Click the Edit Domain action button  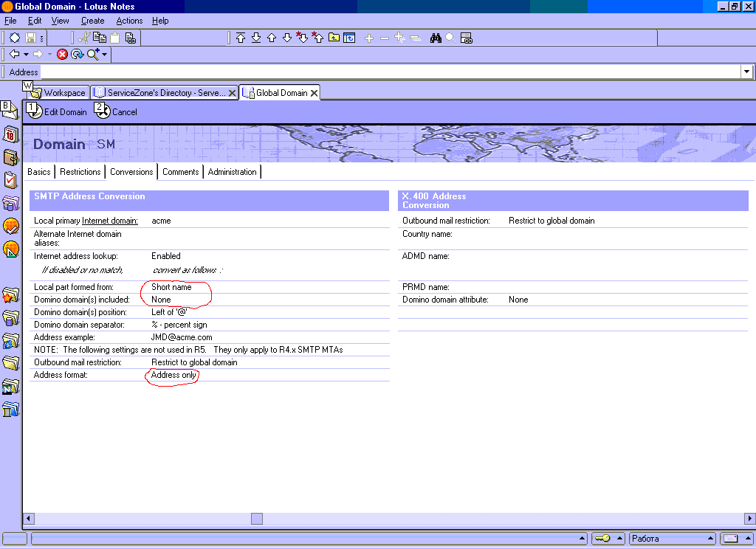coord(58,112)
